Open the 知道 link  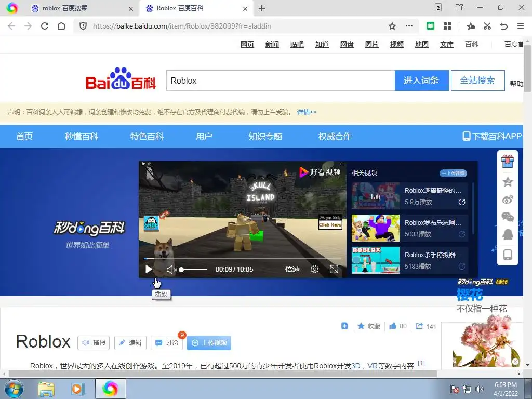322,44
